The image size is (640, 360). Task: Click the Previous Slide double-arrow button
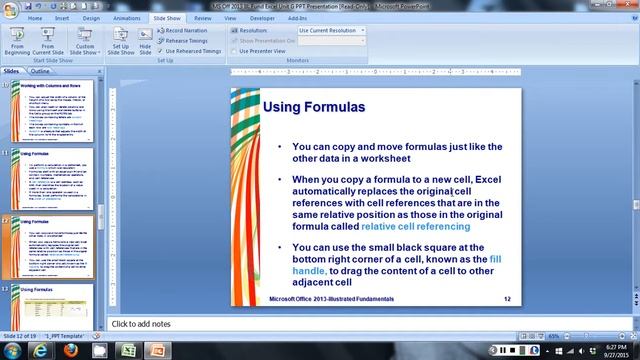click(x=636, y=296)
